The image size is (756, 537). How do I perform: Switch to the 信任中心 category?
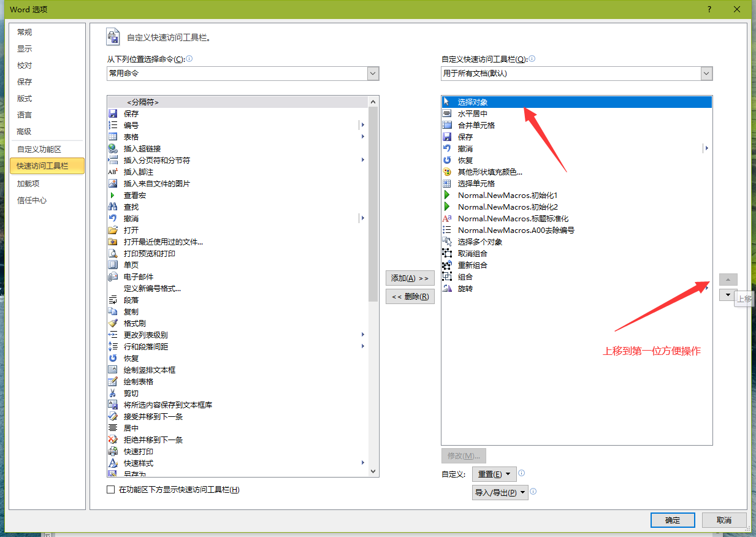[47, 200]
